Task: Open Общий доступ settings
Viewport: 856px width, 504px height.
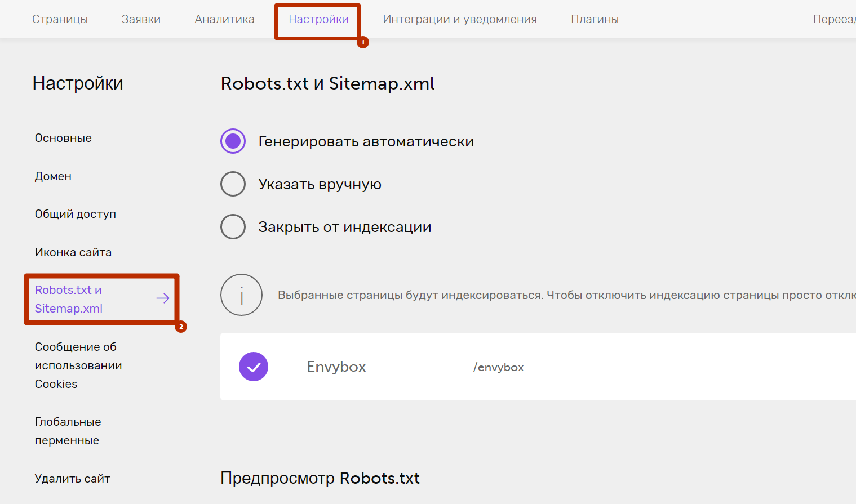Action: [76, 214]
